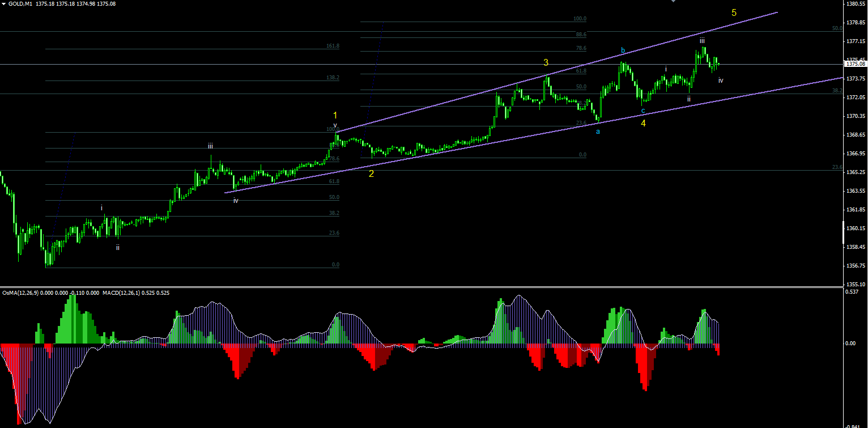
Task: Select the yellow wave label 3
Action: [546, 62]
